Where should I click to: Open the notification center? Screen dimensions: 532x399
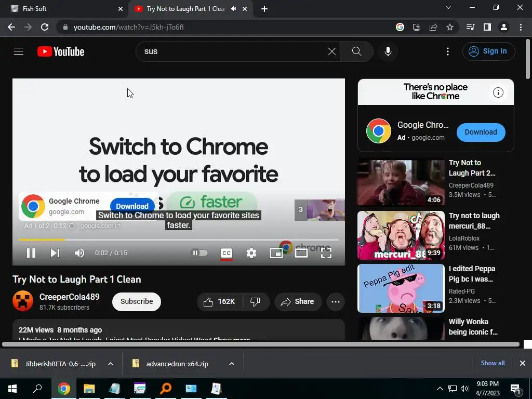tap(516, 389)
